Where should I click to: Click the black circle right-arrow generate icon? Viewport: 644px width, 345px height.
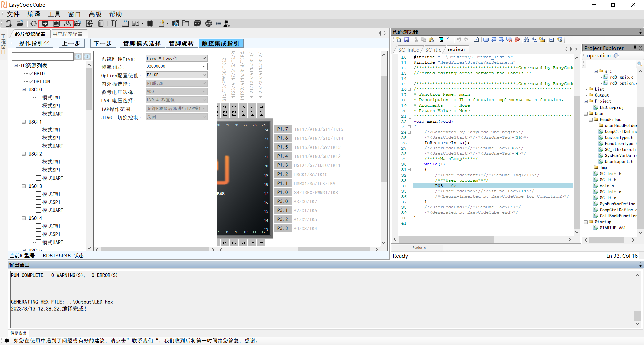point(45,23)
